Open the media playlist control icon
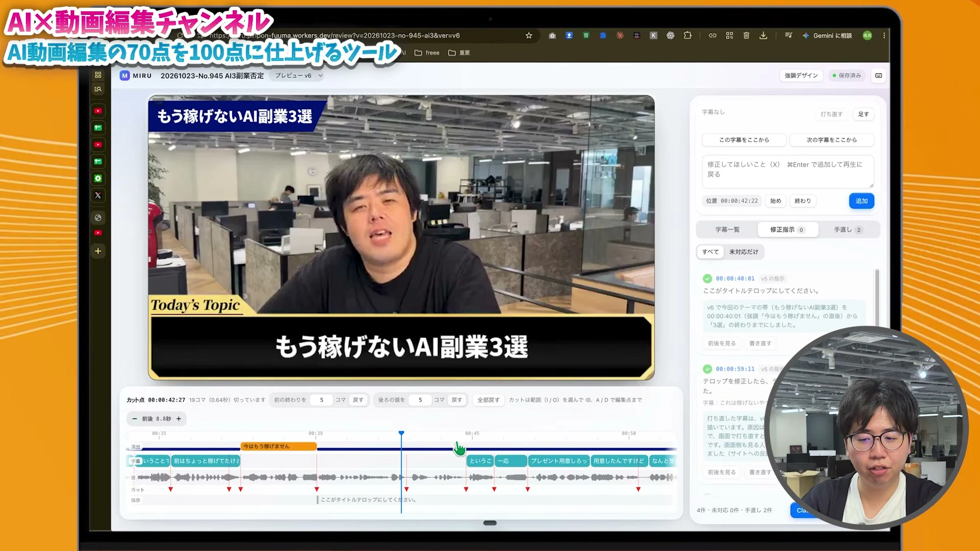The width and height of the screenshot is (980, 551). coord(789,35)
